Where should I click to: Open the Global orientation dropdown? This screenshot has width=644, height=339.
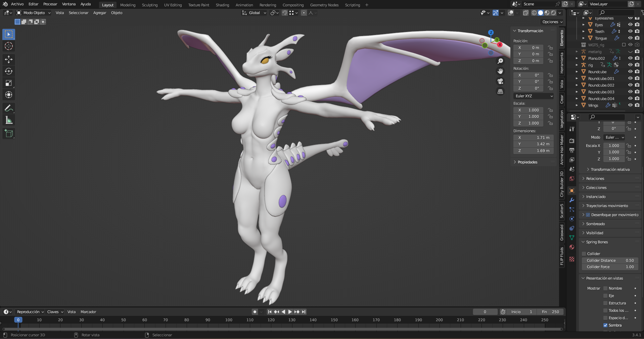click(254, 13)
